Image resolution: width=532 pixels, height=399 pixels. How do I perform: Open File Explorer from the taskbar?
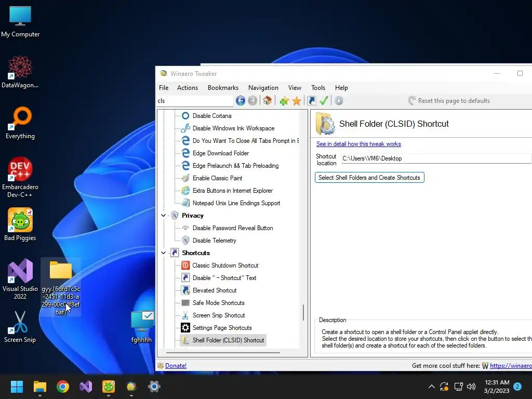coord(39,387)
